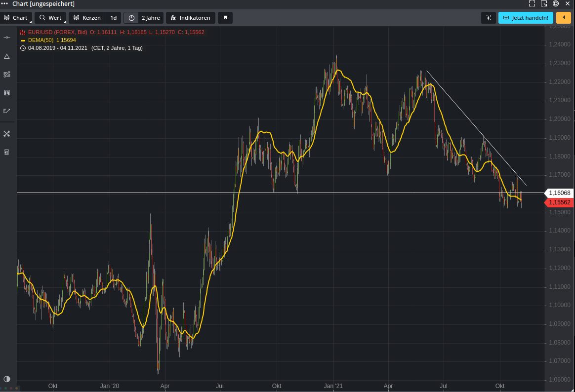Click the Jetzt handeln! button
The height and width of the screenshot is (392, 575).
click(526, 18)
